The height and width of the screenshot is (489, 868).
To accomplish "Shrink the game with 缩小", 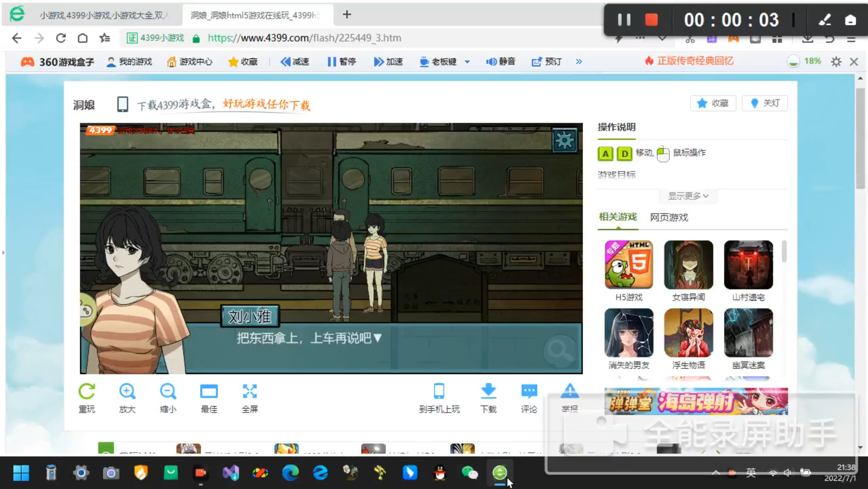I will 168,398.
